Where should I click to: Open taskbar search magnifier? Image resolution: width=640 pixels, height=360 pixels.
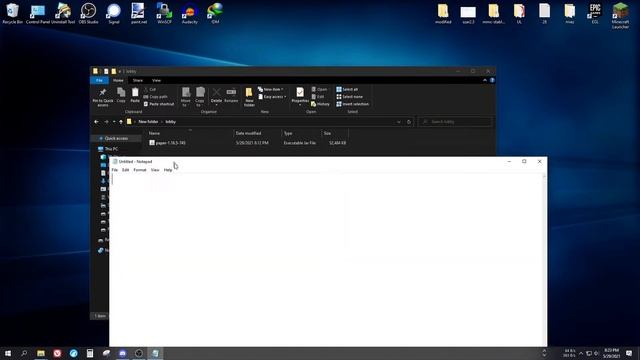[24, 353]
